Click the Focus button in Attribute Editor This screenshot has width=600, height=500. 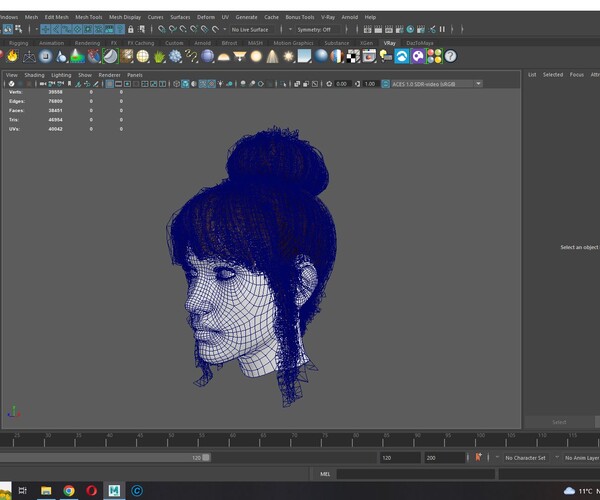pyautogui.click(x=577, y=75)
